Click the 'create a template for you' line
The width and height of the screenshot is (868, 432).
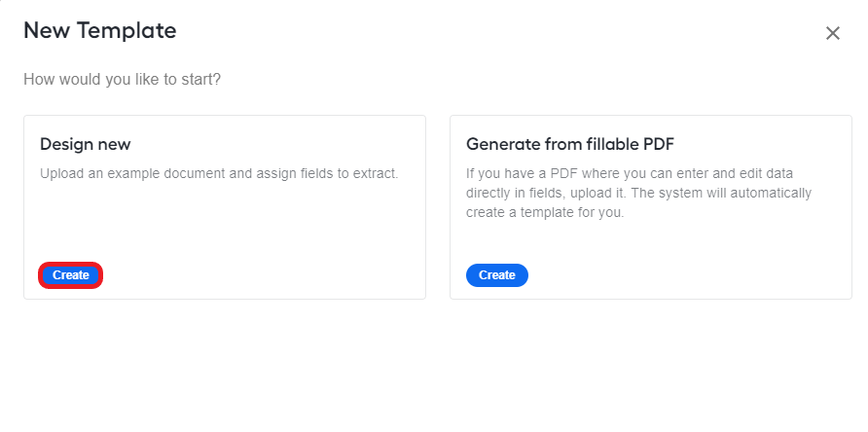coord(545,213)
